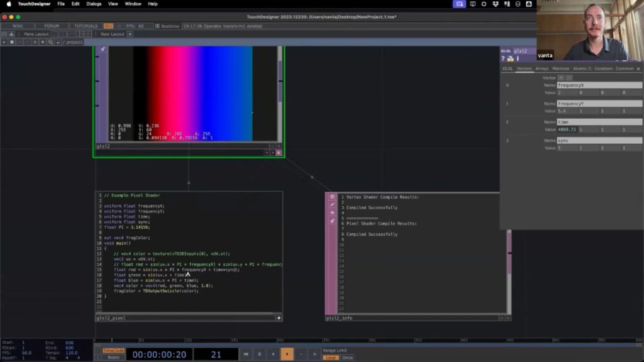
Task: Click the operator help question mark icon
Action: pos(503,58)
